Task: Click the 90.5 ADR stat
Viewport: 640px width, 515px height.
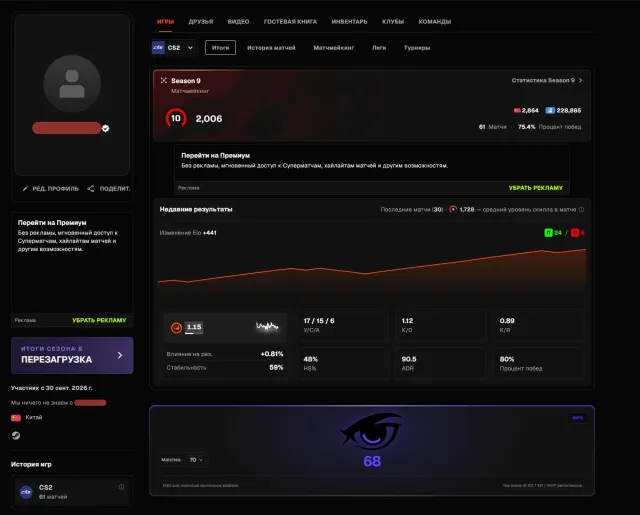Action: click(x=441, y=363)
